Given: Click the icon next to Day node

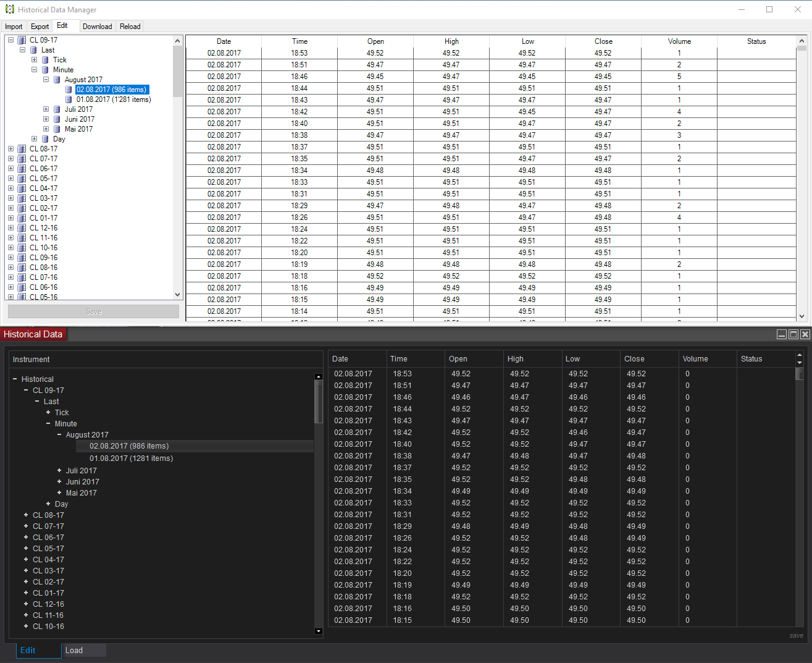Looking at the screenshot, I should click(x=45, y=139).
